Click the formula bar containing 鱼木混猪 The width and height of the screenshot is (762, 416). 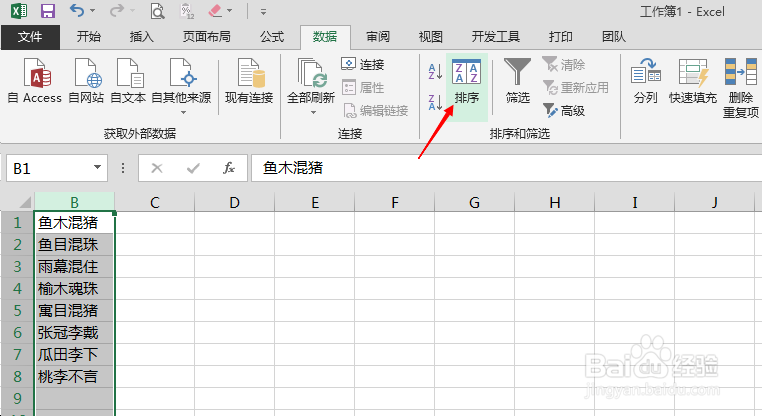point(506,168)
